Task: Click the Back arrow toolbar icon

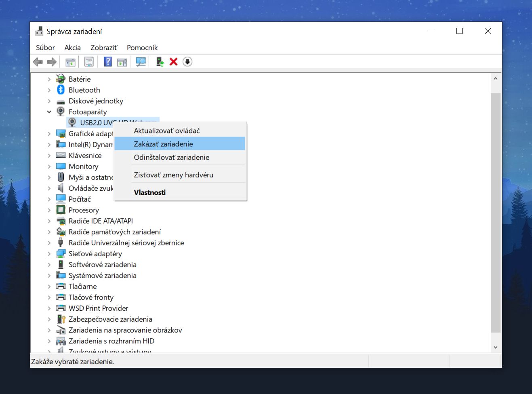Action: (x=38, y=62)
